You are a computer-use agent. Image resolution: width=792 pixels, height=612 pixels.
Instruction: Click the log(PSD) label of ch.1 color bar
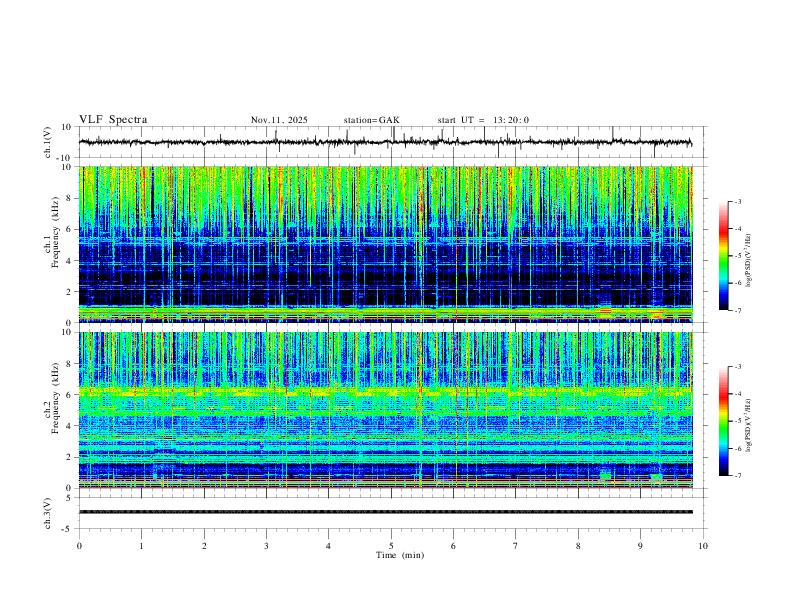pyautogui.click(x=749, y=261)
